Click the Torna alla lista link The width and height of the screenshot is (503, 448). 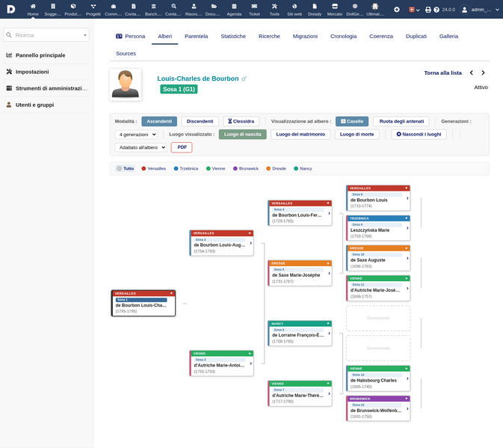click(442, 73)
